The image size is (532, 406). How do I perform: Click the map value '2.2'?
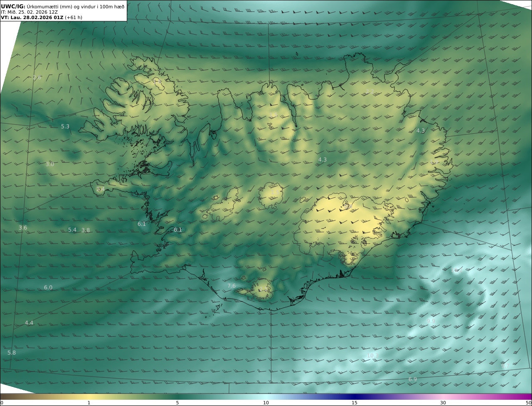(x=370, y=91)
